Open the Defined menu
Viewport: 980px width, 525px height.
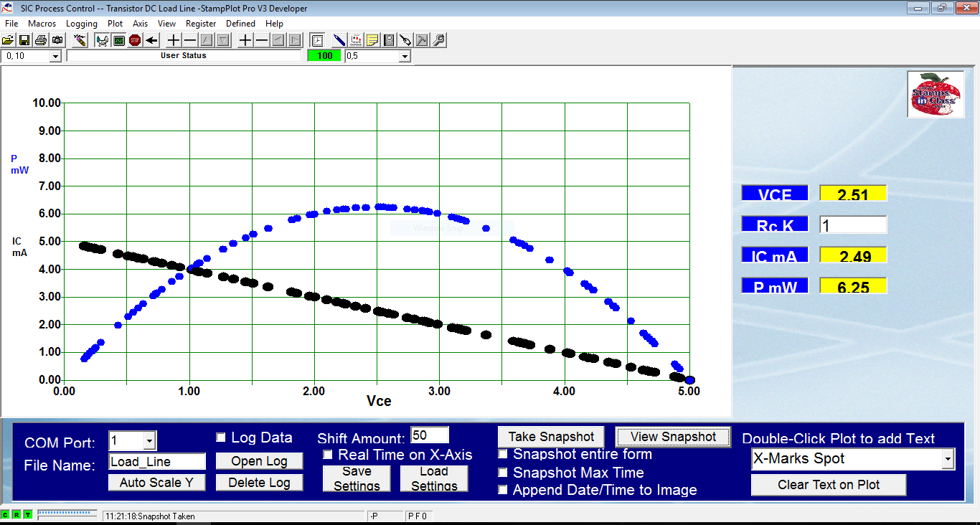[x=241, y=24]
